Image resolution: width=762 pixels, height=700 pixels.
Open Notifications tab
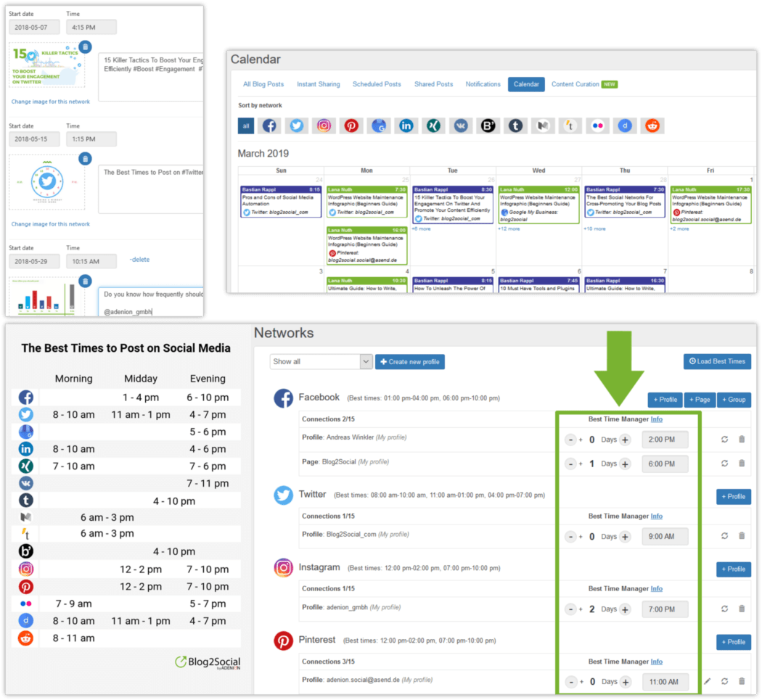pos(483,84)
